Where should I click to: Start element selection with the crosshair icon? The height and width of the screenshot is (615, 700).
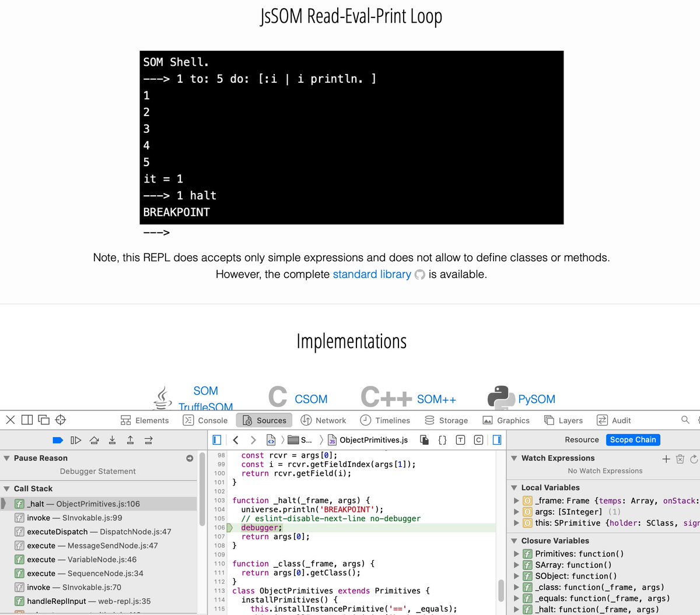61,420
